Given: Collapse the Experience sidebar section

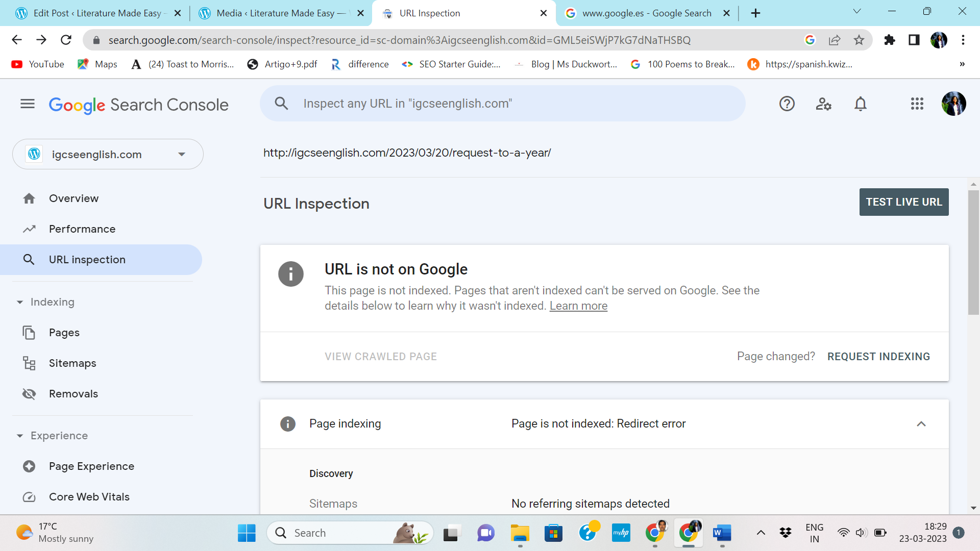Looking at the screenshot, I should pyautogui.click(x=20, y=436).
